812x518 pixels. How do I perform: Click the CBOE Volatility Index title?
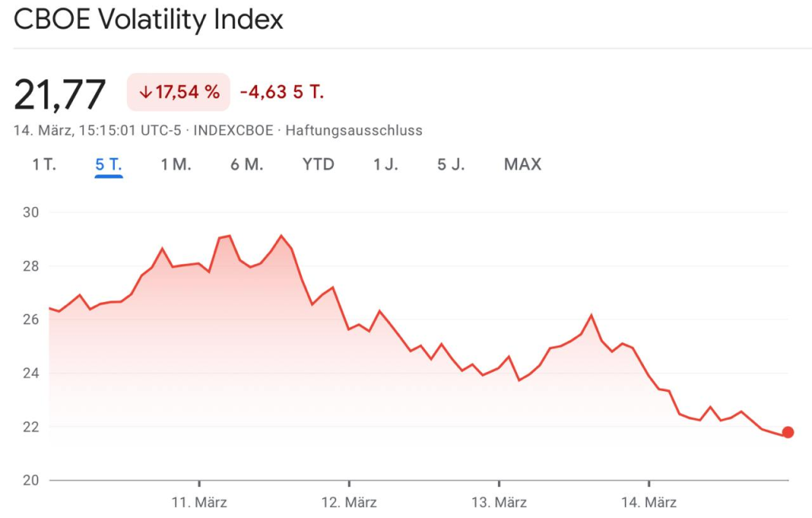pos(148,19)
